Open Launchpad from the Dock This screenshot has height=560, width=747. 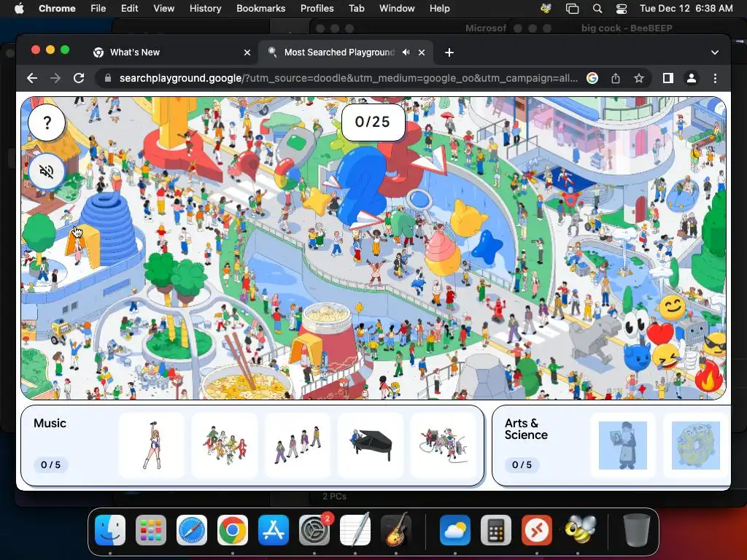[x=151, y=530]
